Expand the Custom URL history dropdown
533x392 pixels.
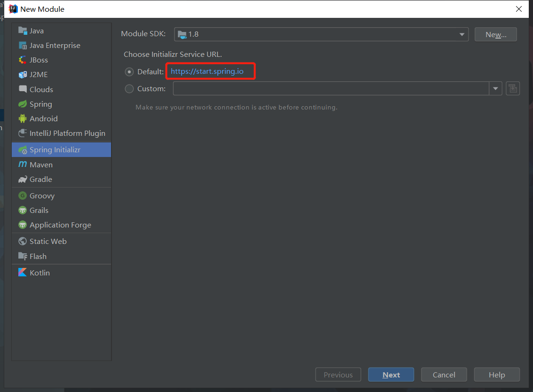(x=496, y=89)
